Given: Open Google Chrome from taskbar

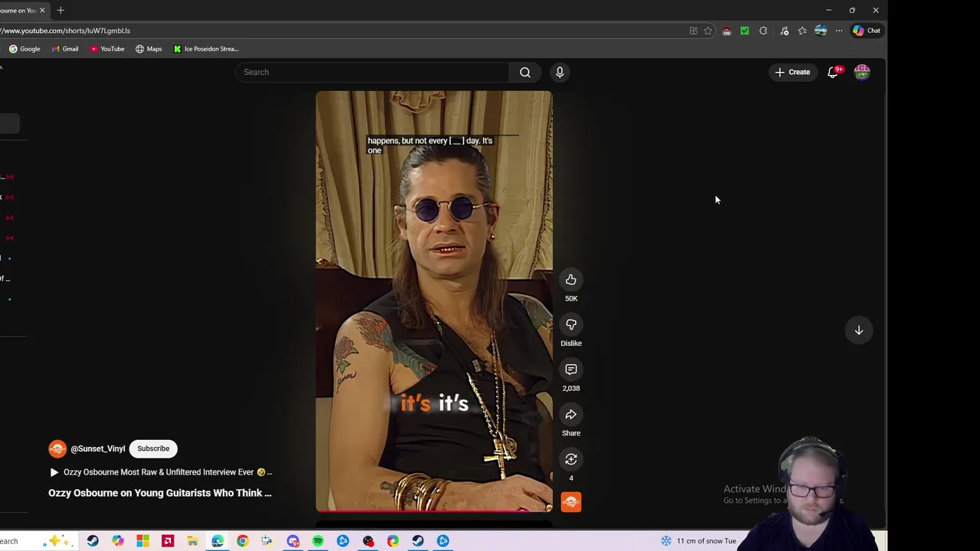Looking at the screenshot, I should coord(243,541).
